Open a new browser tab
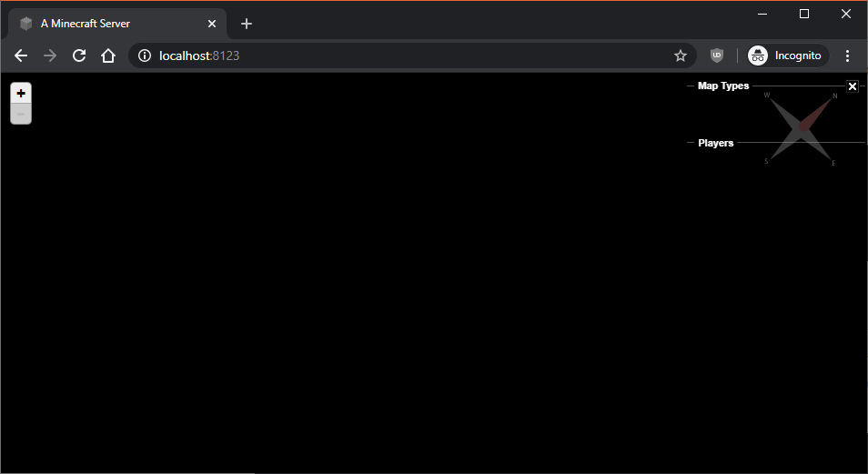Image resolution: width=868 pixels, height=474 pixels. click(x=247, y=24)
